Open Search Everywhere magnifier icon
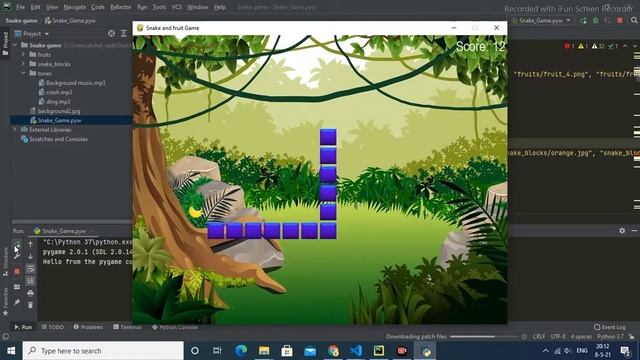The width and height of the screenshot is (640, 360). pos(634,20)
